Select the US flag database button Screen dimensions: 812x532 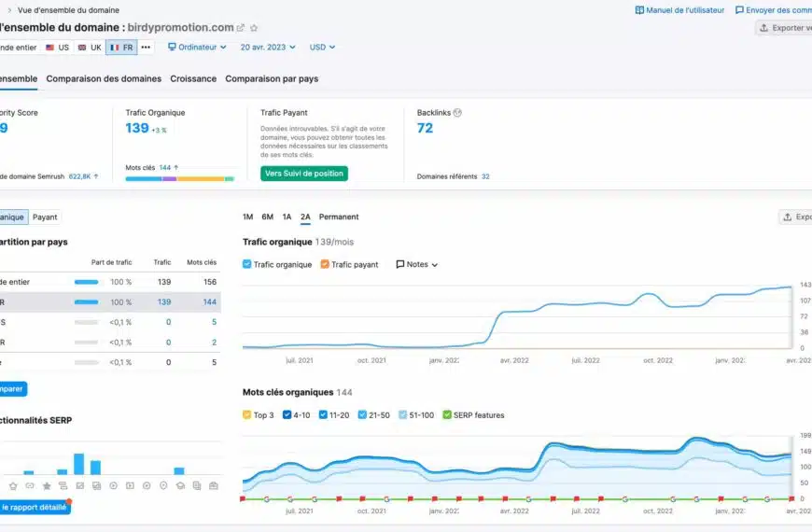click(x=57, y=47)
